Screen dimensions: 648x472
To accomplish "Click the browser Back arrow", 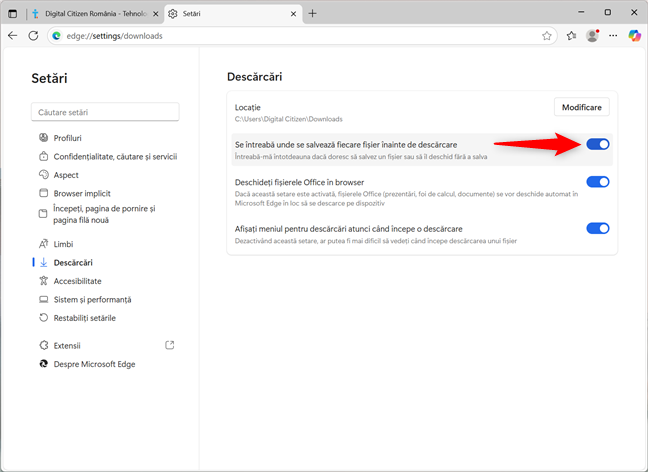I will tap(13, 36).
